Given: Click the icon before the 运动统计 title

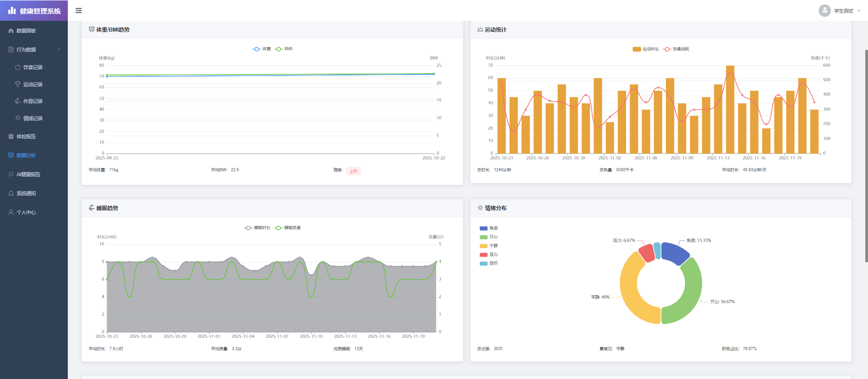Looking at the screenshot, I should [480, 29].
